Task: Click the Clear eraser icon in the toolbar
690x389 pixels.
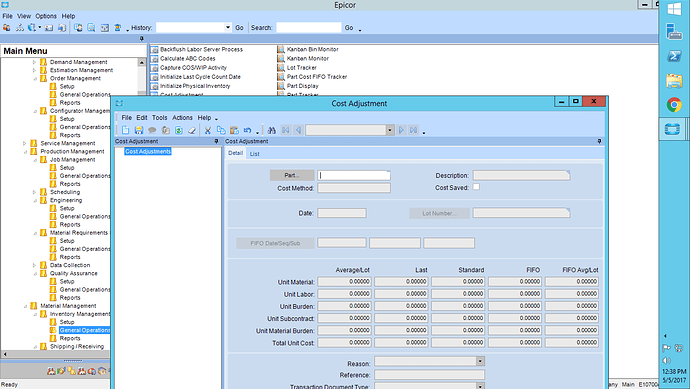Action: click(191, 130)
